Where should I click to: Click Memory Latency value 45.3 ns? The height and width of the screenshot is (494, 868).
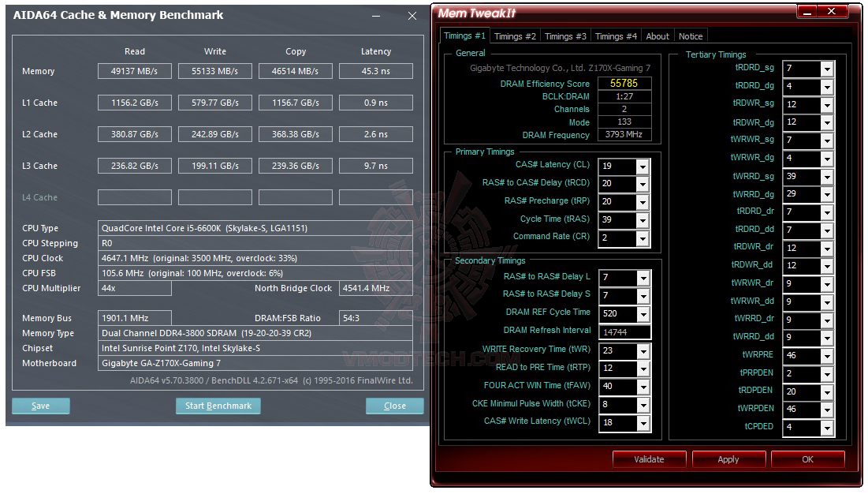tap(376, 72)
